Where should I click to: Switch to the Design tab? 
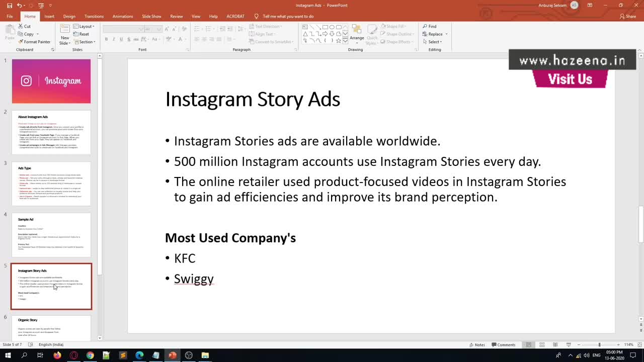(69, 16)
